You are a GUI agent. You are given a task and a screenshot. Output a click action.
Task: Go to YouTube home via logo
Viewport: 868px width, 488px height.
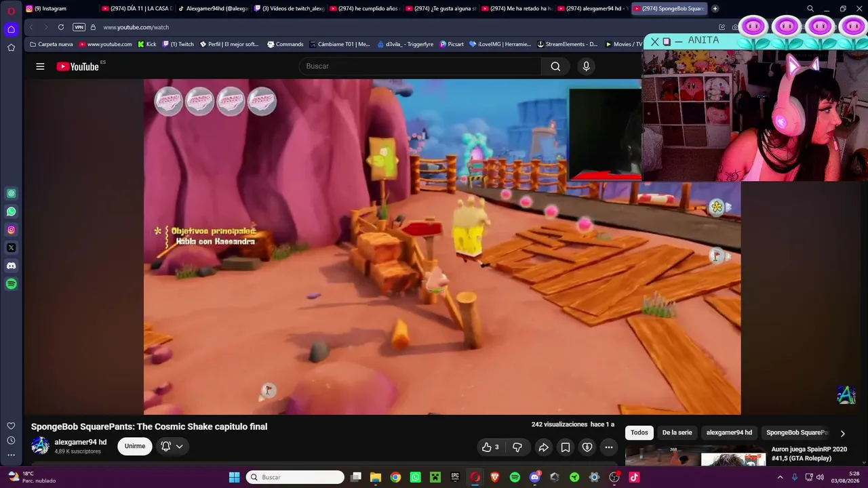click(78, 66)
